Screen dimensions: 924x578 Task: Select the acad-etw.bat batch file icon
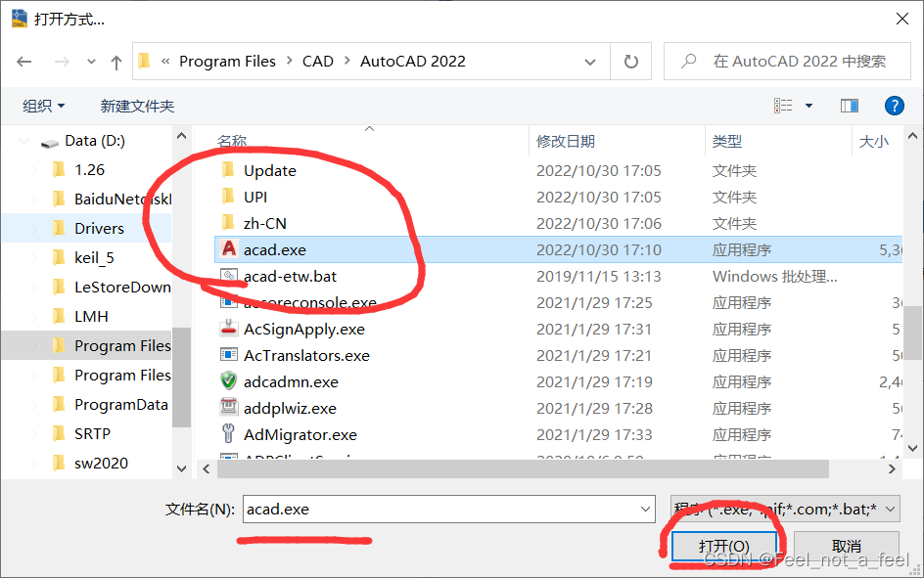click(229, 276)
